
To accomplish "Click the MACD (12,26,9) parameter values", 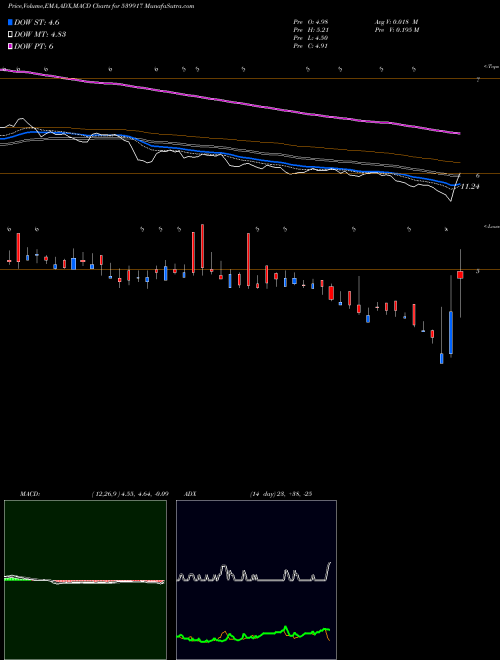I will coord(130,494).
